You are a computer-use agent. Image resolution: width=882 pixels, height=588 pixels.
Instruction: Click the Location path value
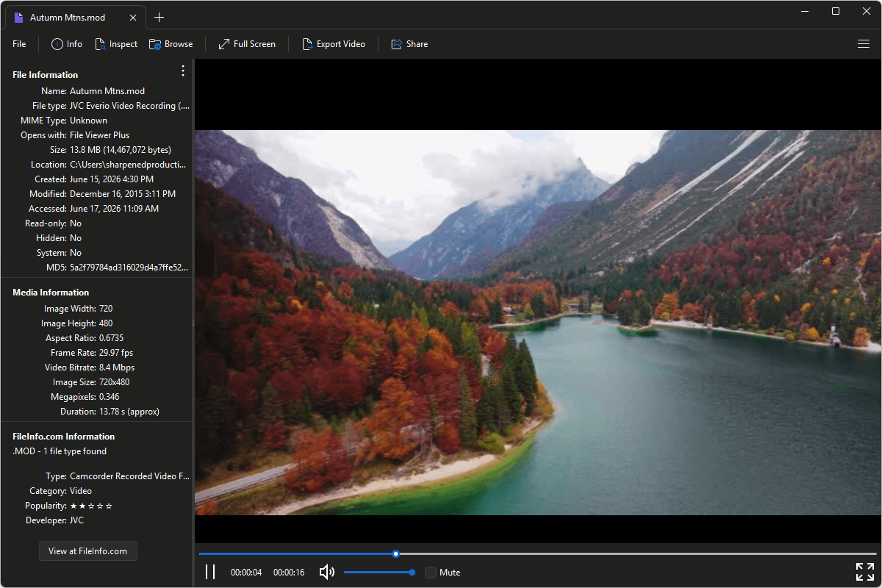tap(128, 165)
